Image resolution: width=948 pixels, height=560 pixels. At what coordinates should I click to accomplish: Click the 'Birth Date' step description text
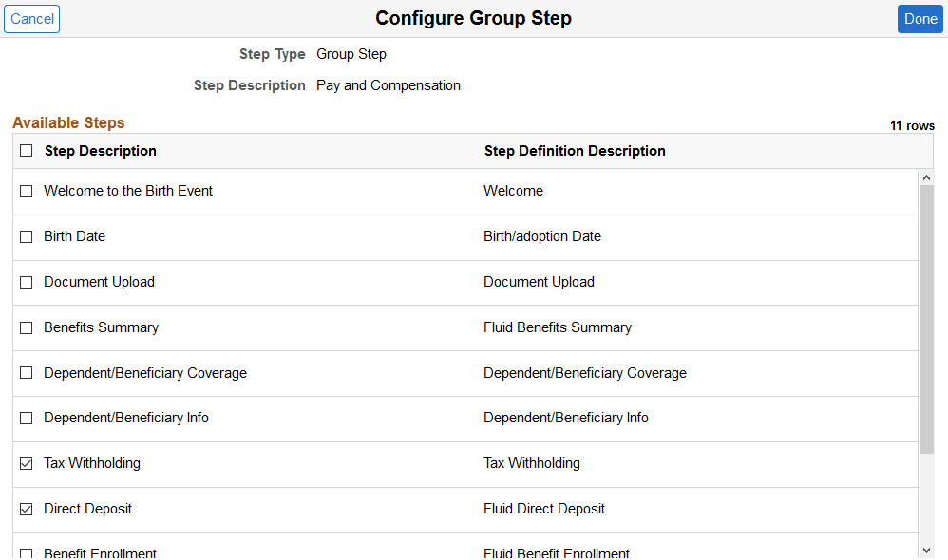click(74, 236)
